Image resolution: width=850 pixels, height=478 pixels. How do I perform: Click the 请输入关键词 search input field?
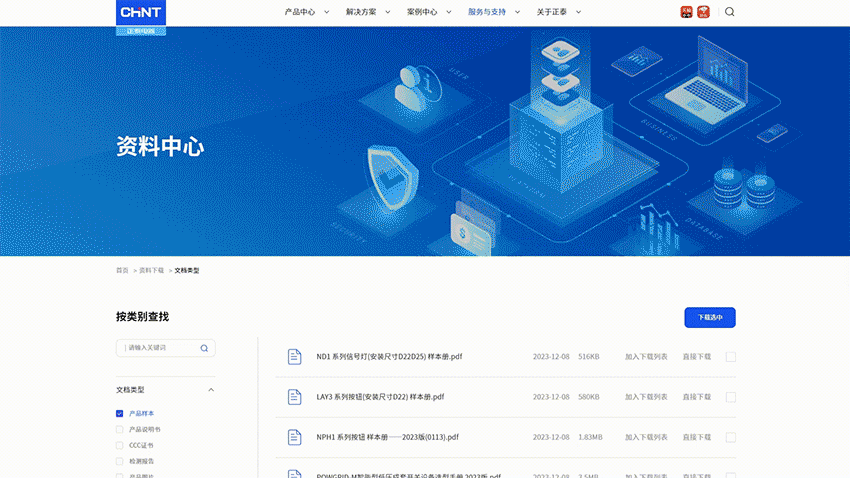[160, 348]
